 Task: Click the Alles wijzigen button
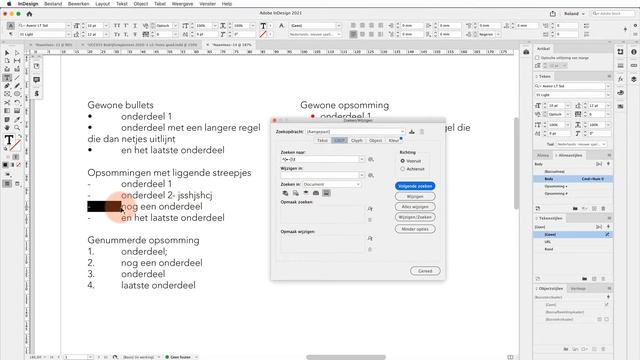click(415, 207)
